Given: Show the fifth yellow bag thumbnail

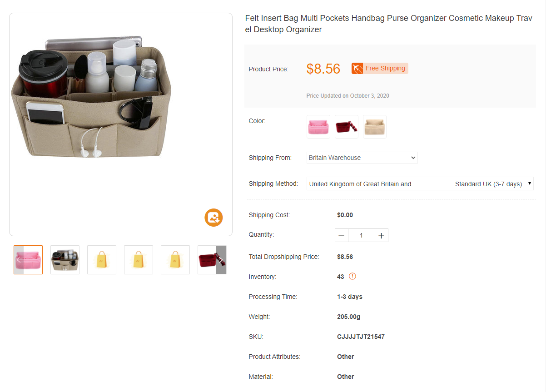Looking at the screenshot, I should click(175, 260).
